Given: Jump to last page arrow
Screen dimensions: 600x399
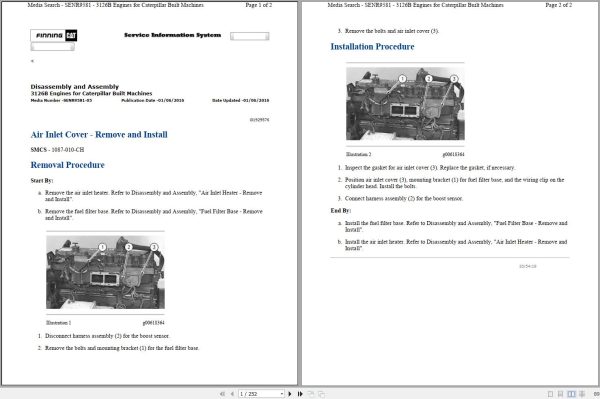Looking at the screenshot, I should tap(300, 394).
